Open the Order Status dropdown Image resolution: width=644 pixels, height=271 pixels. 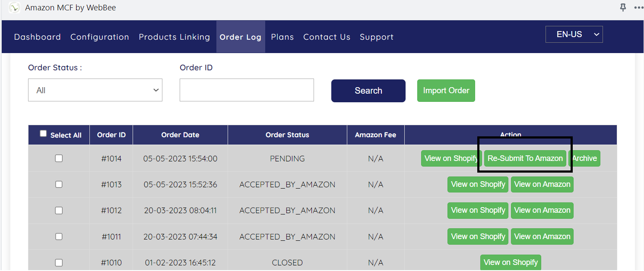coord(95,90)
